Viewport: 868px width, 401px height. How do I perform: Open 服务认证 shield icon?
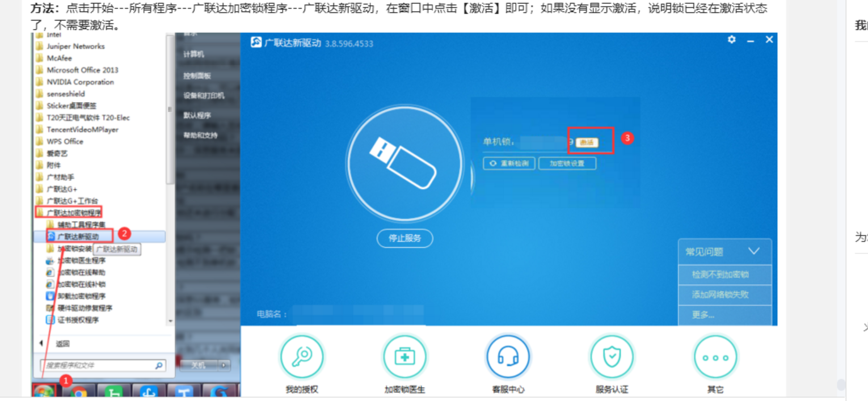612,358
